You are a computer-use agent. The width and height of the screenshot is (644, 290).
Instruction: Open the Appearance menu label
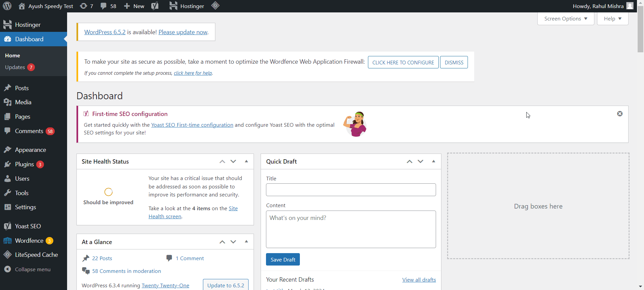[x=31, y=150]
